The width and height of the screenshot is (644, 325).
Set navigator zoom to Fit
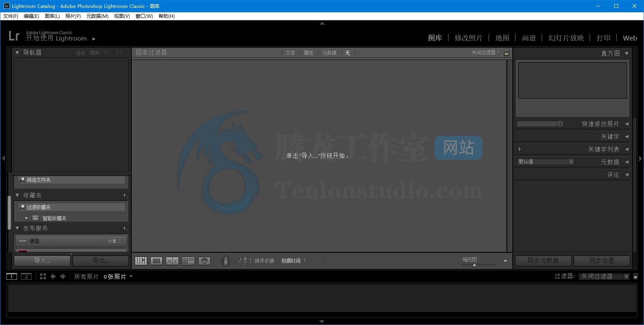point(80,53)
